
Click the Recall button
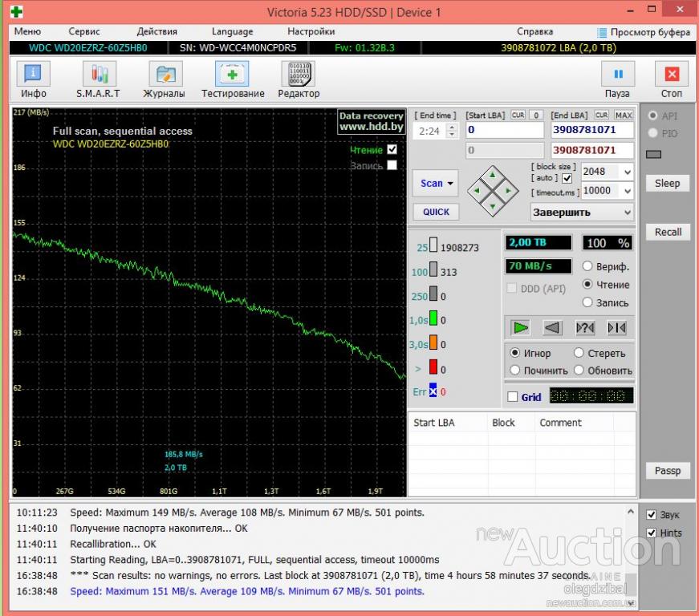[668, 232]
